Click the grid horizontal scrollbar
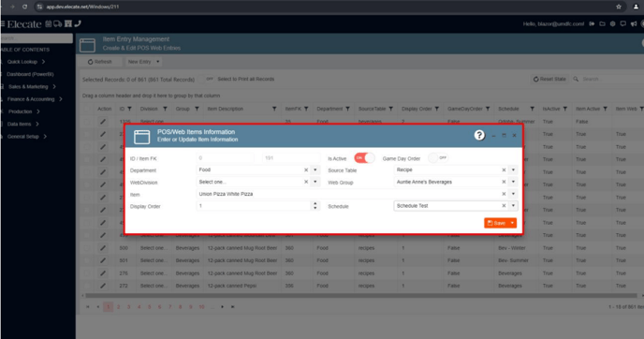 click(361, 295)
